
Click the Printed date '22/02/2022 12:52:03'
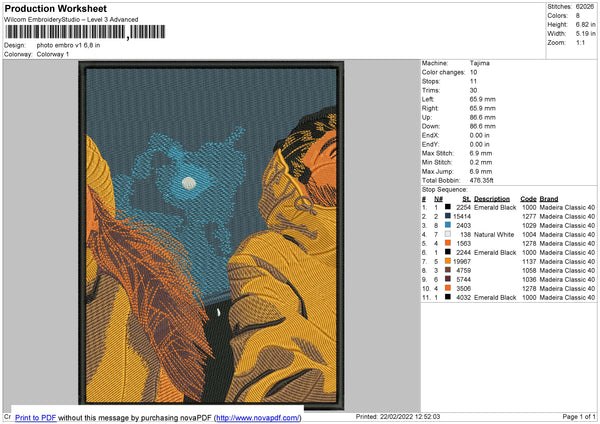click(410, 416)
